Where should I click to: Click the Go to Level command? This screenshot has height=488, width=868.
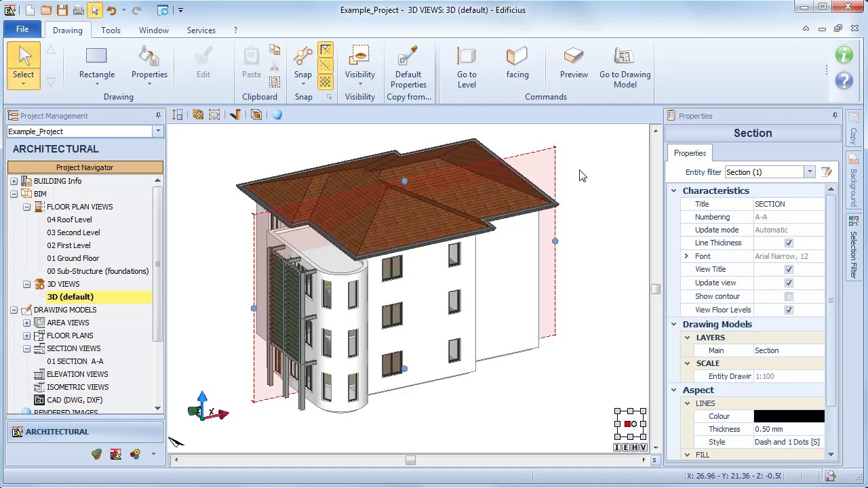467,68
